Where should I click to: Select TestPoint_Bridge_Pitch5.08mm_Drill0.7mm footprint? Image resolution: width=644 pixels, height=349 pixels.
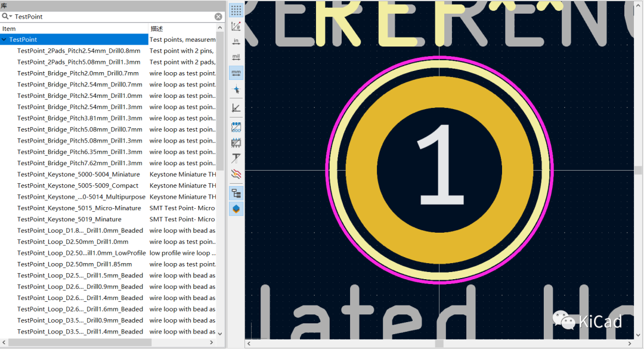point(80,129)
